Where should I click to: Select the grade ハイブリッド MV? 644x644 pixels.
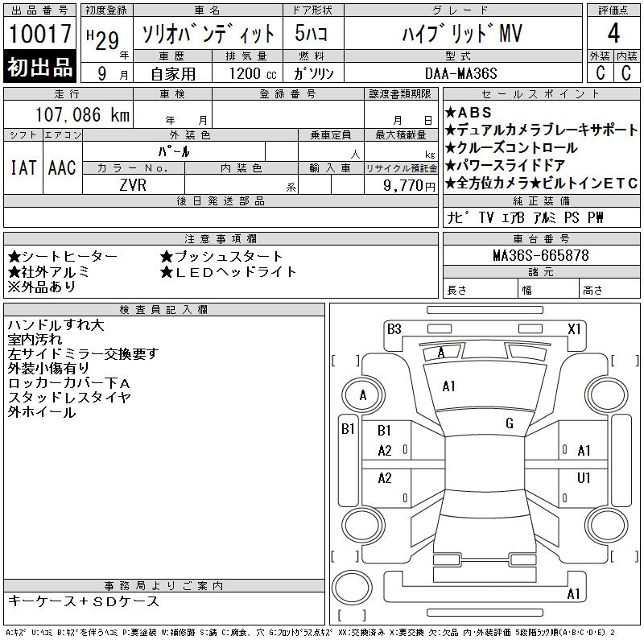tap(462, 33)
